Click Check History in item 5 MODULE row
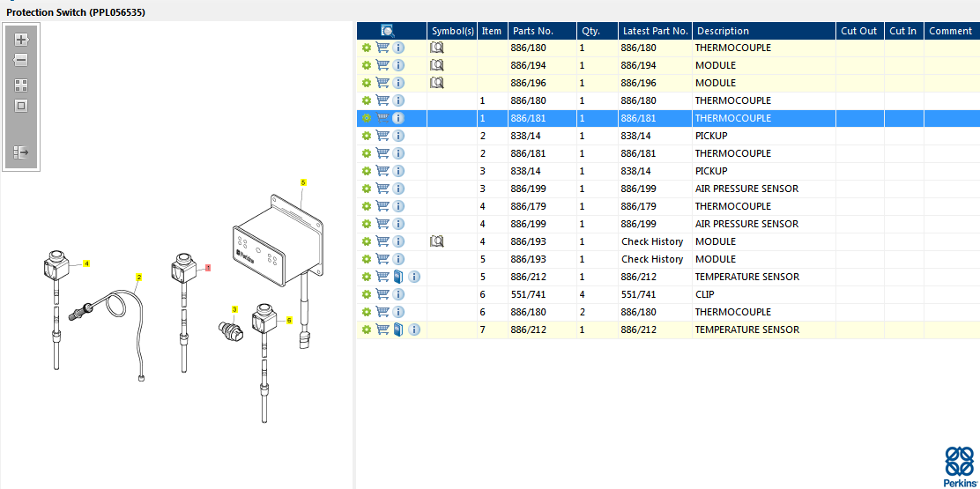 coord(652,259)
